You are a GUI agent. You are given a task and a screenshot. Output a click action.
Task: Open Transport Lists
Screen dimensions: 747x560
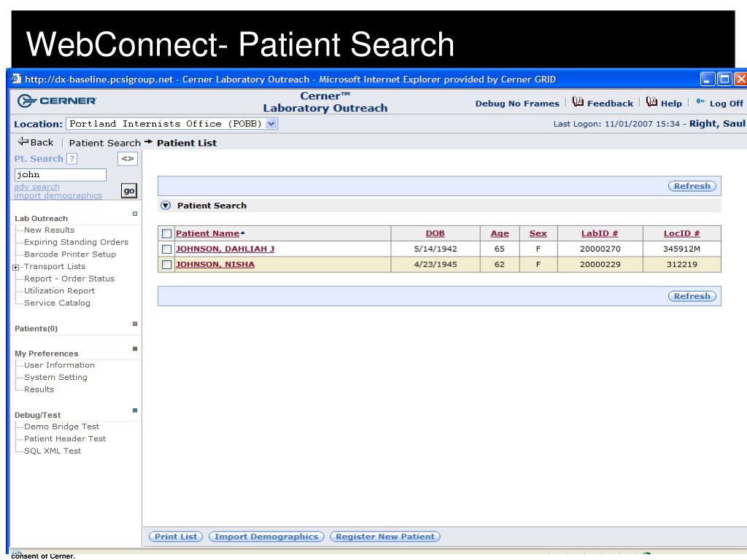55,266
